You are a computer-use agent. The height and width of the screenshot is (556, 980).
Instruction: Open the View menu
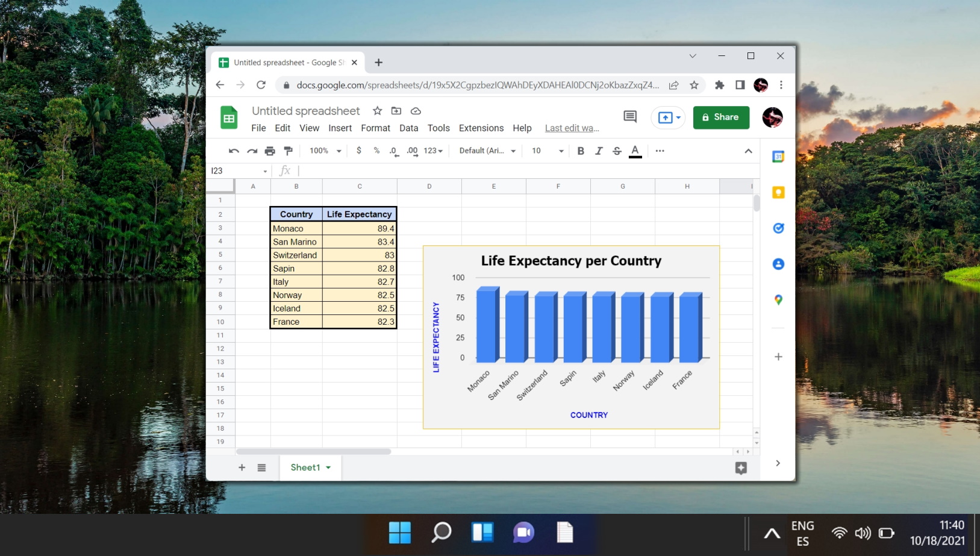309,128
